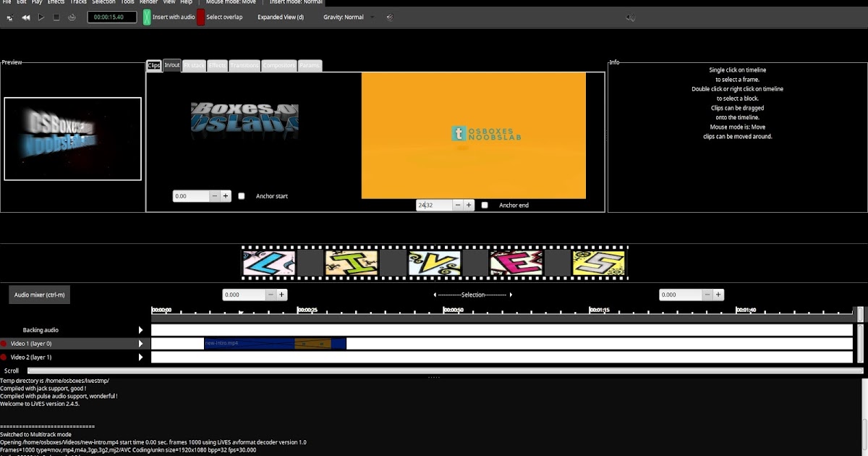Open the Play menu
This screenshot has height=456, width=868.
(37, 2)
